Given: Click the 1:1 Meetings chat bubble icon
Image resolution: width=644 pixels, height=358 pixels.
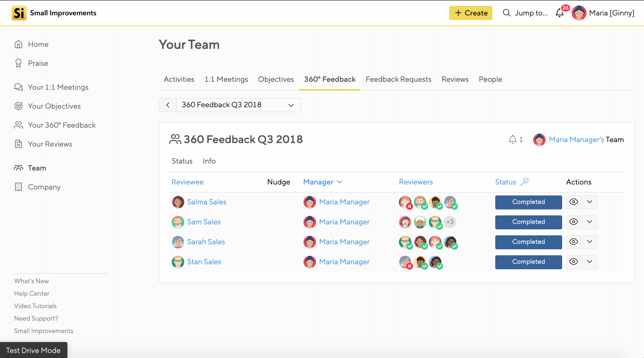Looking at the screenshot, I should click(x=18, y=87).
